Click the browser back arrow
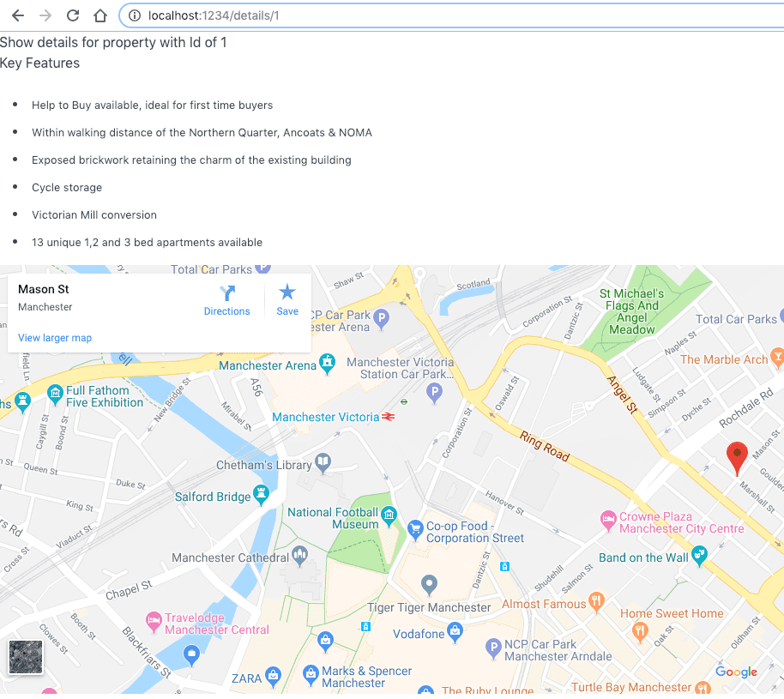 point(18,15)
